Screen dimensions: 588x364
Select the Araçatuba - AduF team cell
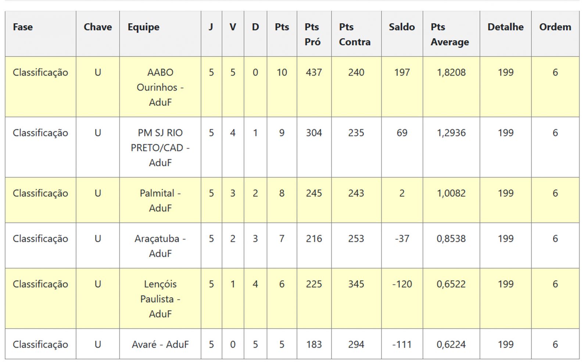point(160,246)
